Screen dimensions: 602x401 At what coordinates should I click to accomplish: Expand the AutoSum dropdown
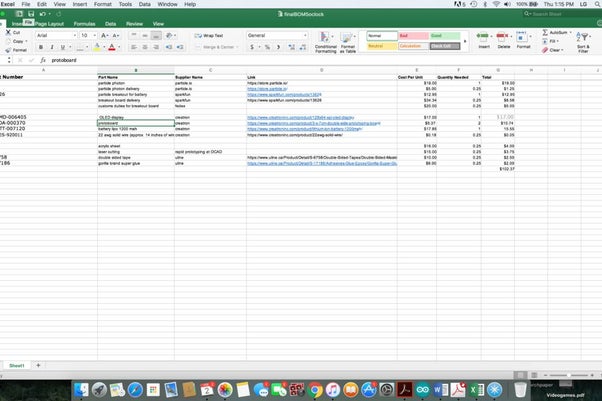(x=571, y=33)
